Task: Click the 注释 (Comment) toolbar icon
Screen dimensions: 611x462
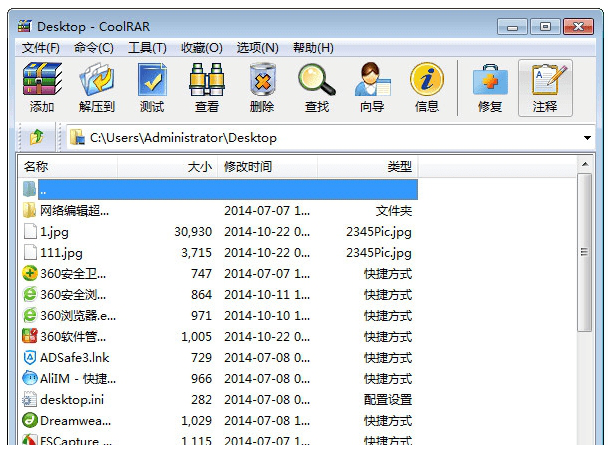Action: (x=545, y=88)
